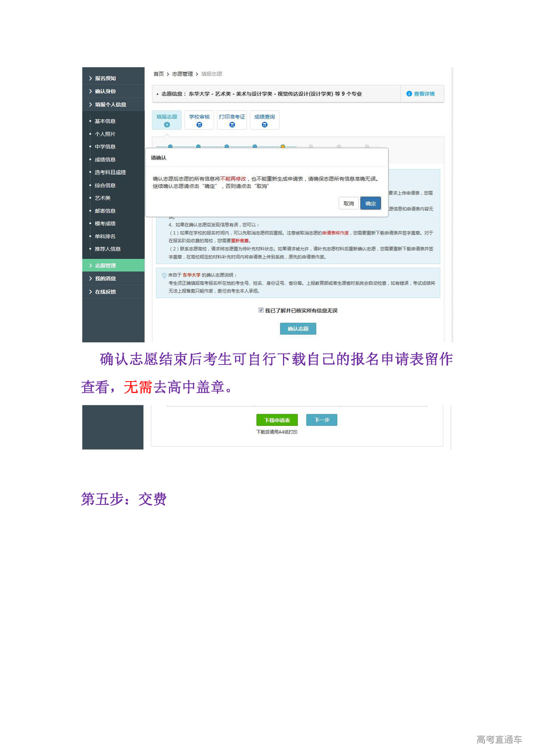This screenshot has height=756, width=534.
Task: Click the hourglass icon under 学校审核
Action: 199,125
